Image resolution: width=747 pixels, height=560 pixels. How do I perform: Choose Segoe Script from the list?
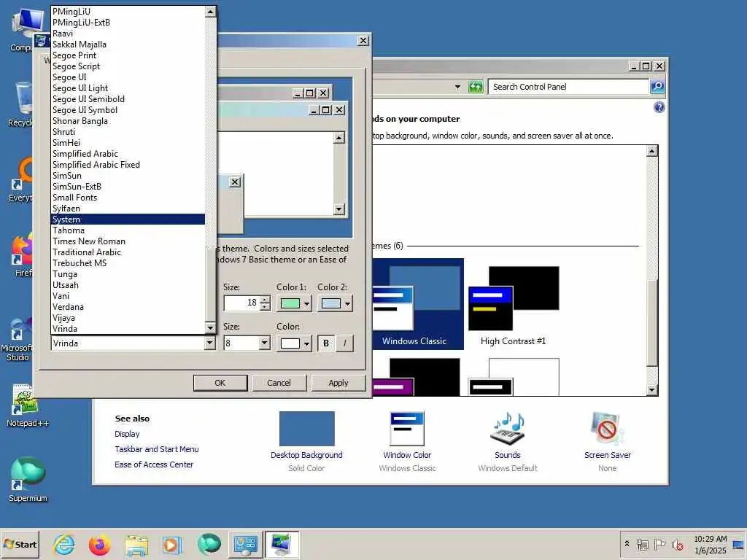click(128, 66)
